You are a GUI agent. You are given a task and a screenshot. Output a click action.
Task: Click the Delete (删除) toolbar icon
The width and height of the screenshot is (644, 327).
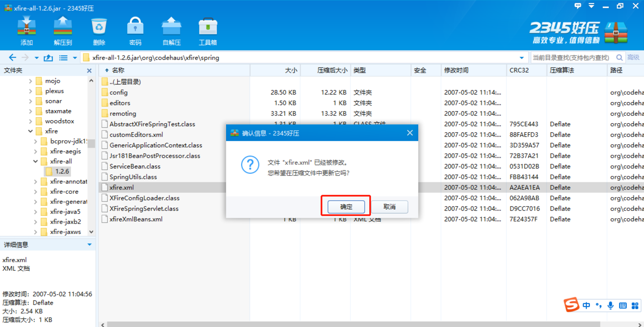[x=99, y=30]
